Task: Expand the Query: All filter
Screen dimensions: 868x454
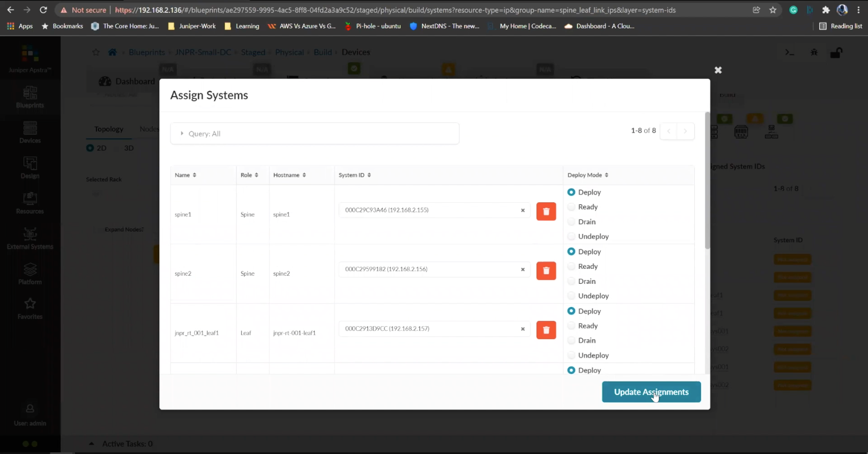Action: coord(314,134)
